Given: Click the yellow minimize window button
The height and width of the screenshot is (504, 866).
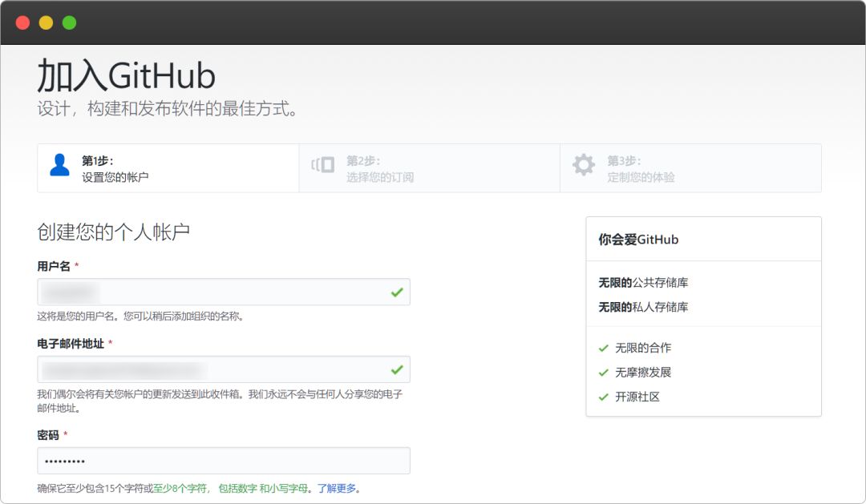Looking at the screenshot, I should [x=46, y=22].
